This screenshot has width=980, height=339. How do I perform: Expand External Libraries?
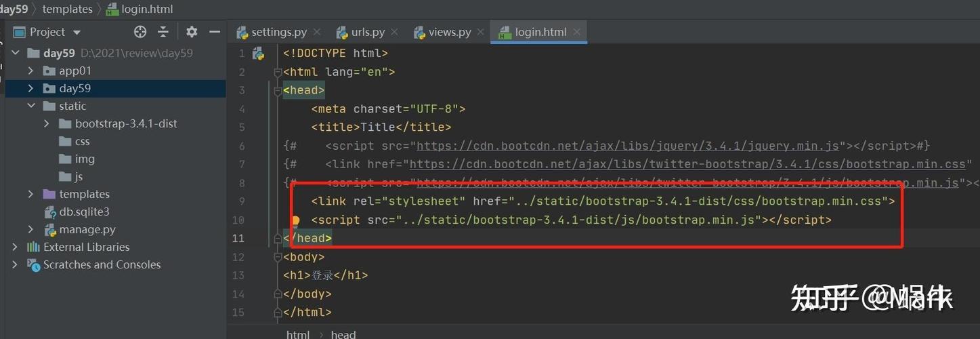pos(15,247)
